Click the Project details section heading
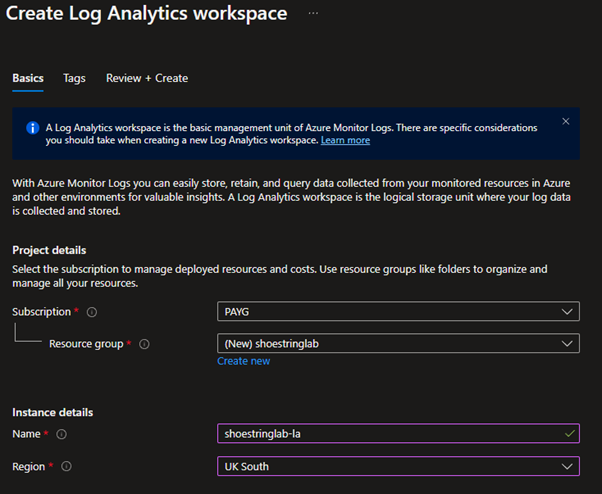602x494 pixels. [x=49, y=250]
